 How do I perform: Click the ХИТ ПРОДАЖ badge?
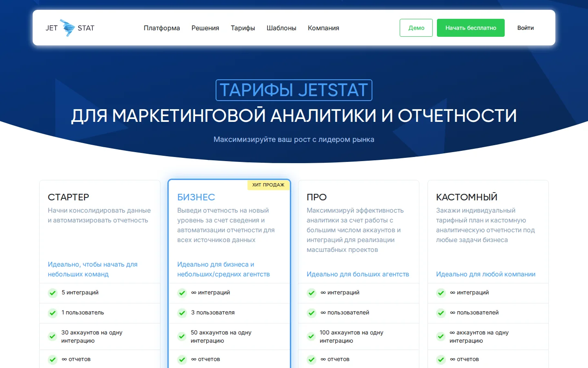click(x=268, y=185)
